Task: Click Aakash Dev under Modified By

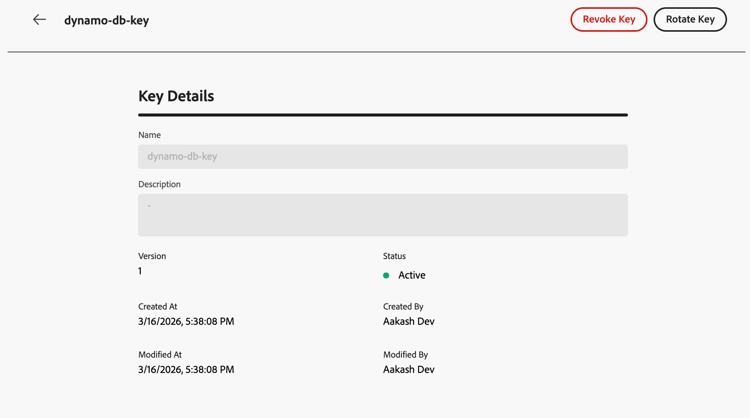Action: click(x=408, y=369)
